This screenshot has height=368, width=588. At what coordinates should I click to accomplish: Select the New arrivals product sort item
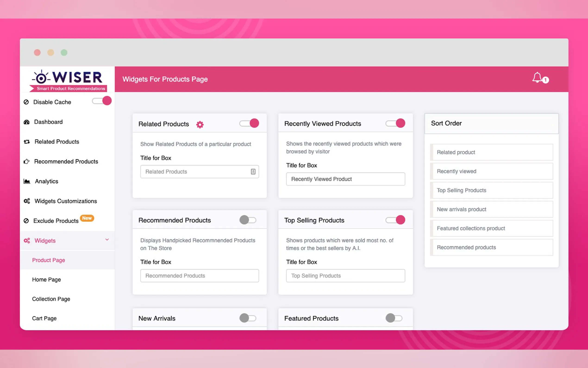(491, 209)
